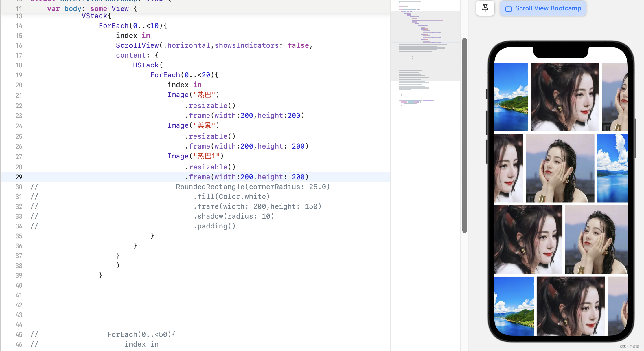644x351 pixels.
Task: Click line number 29 in the gutter
Action: click(19, 177)
